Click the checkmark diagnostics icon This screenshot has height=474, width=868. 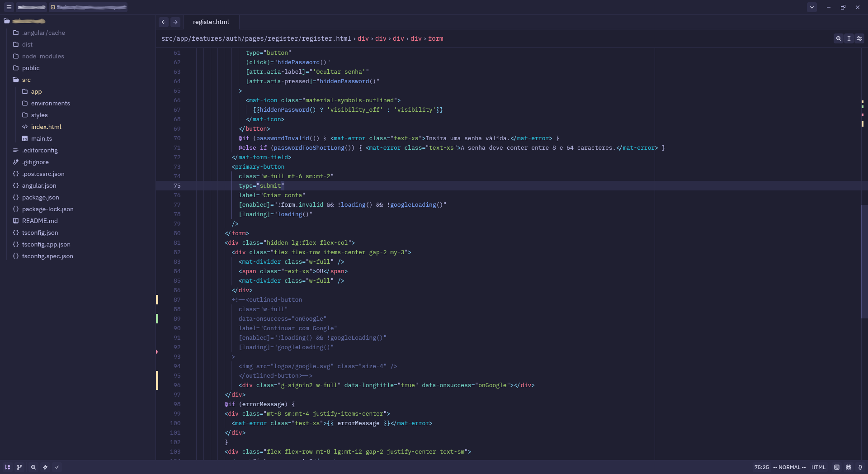pyautogui.click(x=57, y=467)
